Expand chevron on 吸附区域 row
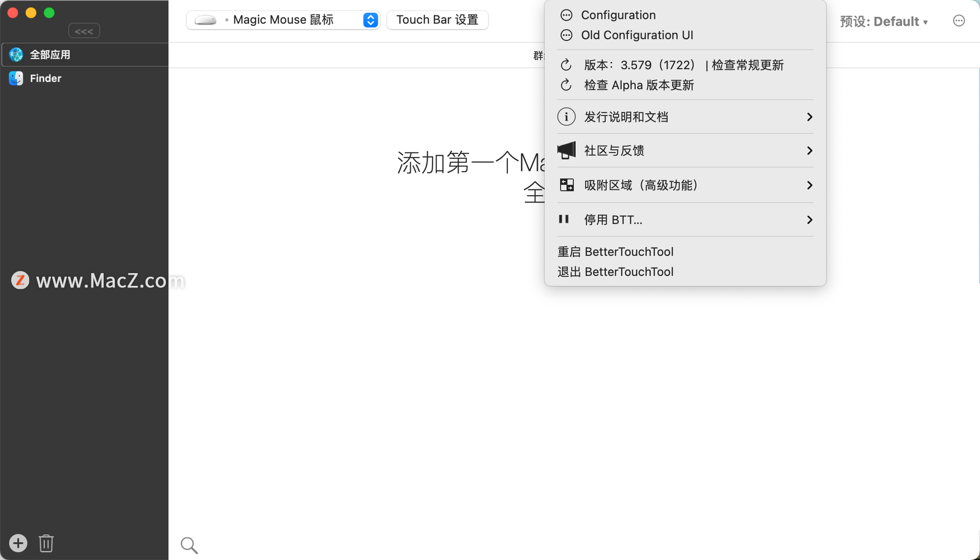 (x=810, y=185)
